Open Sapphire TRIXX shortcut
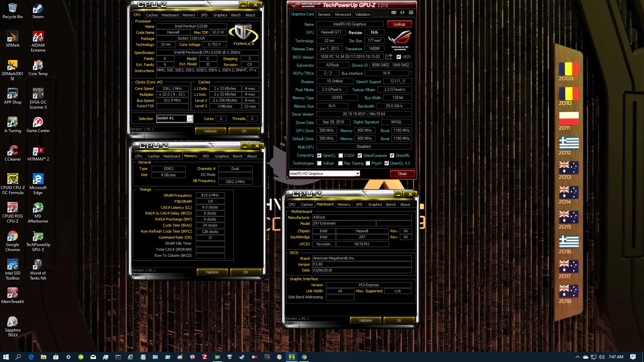The image size is (644, 362). (x=12, y=327)
